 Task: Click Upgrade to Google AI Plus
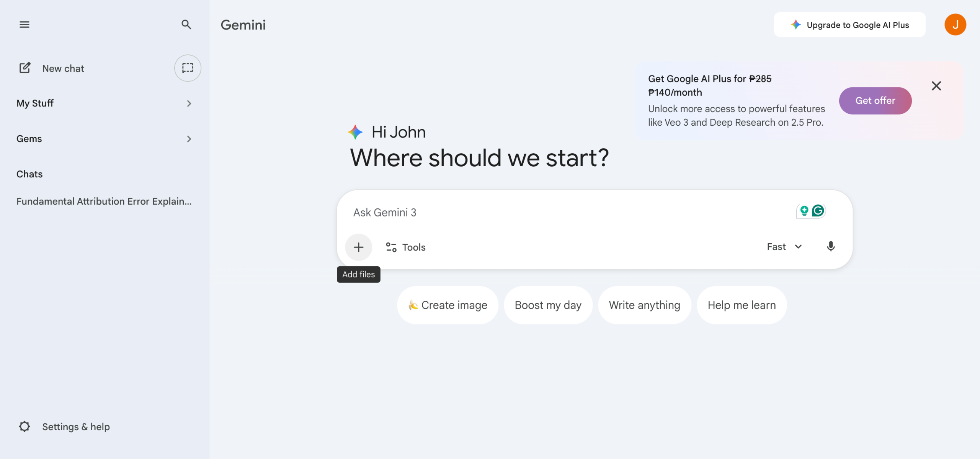click(x=849, y=25)
